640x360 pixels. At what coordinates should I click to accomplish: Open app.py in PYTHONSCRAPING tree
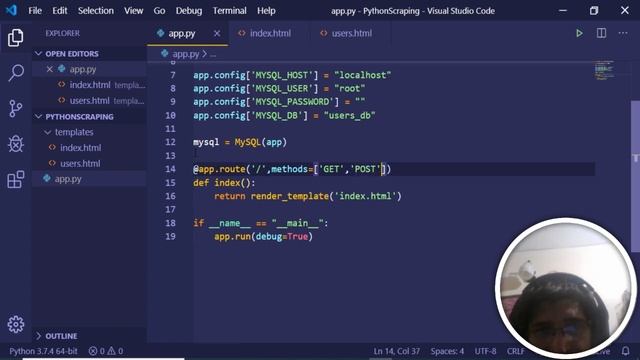(x=89, y=179)
